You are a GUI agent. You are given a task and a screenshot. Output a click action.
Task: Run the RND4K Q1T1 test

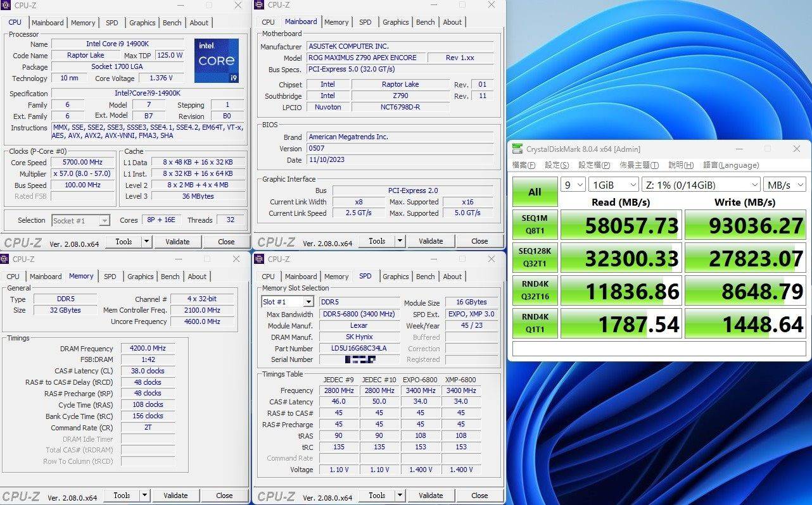tap(535, 324)
